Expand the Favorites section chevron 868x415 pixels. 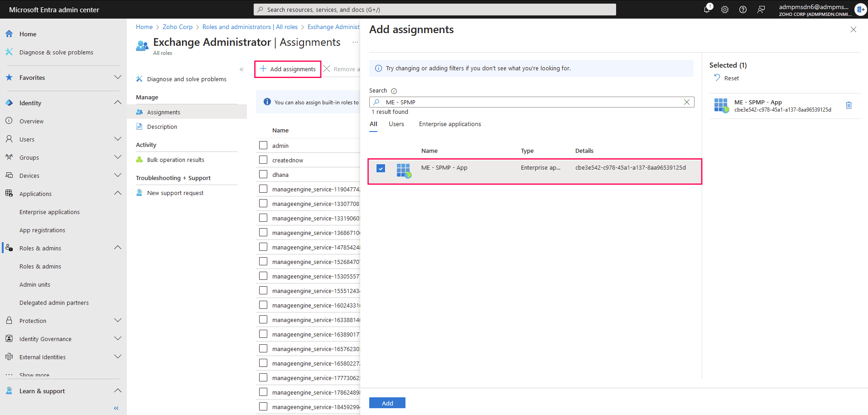(118, 78)
